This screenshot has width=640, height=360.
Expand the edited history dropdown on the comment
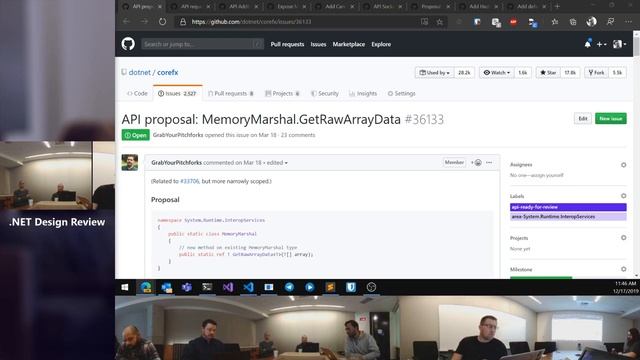pyautogui.click(x=277, y=162)
